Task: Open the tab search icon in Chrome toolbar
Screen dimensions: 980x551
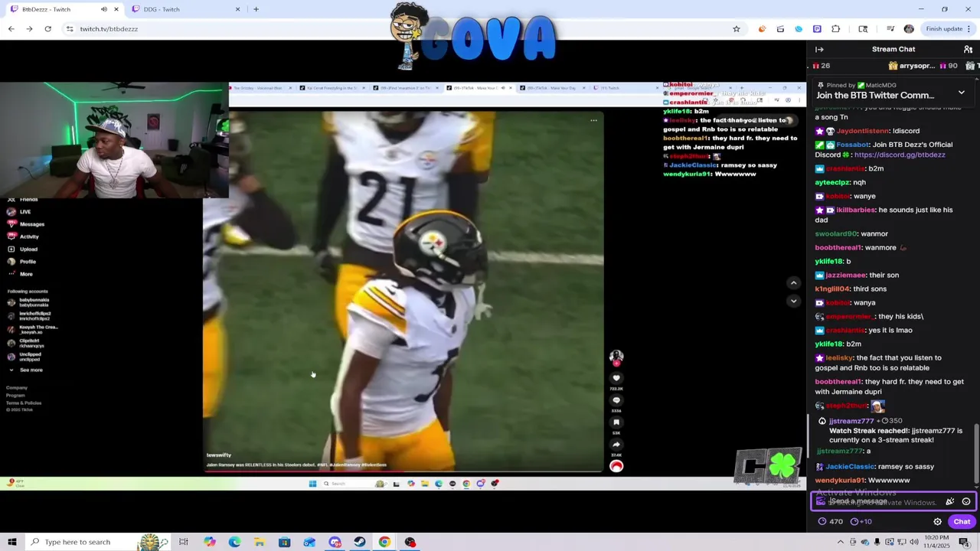Action: point(863,29)
